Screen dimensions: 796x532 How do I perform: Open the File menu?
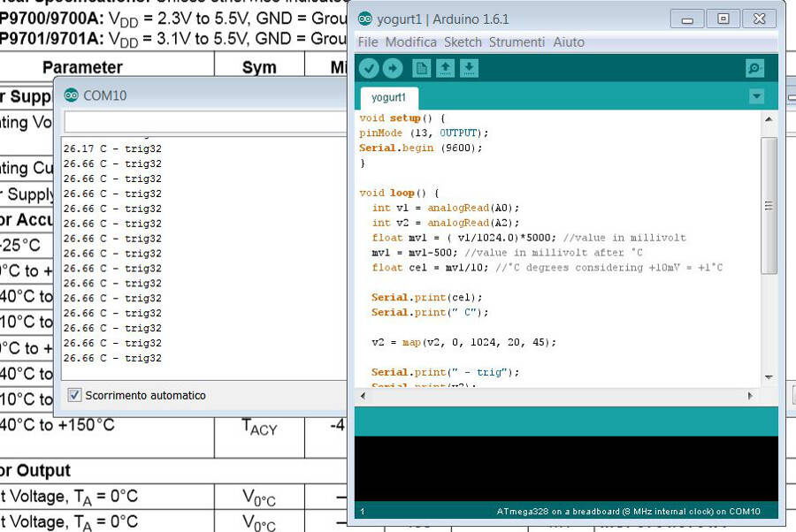click(368, 42)
